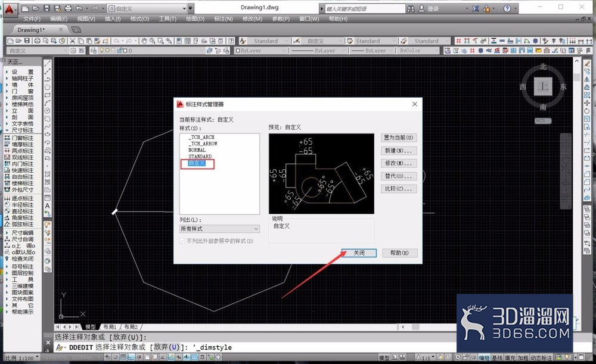596x364 pixels.
Task: Select the Rectangle tool in draw toolbar
Action: (x=48, y=95)
